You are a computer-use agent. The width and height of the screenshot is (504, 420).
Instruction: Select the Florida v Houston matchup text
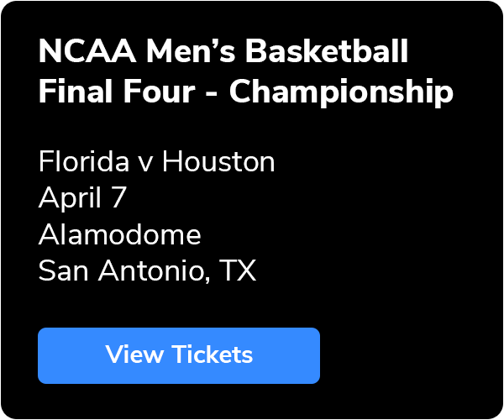coord(156,161)
